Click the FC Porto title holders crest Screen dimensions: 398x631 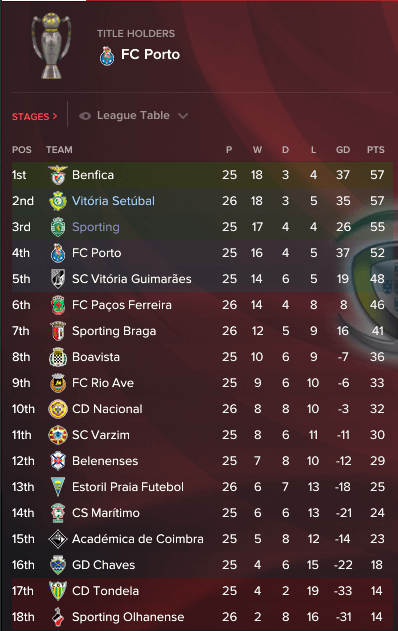[x=107, y=56]
